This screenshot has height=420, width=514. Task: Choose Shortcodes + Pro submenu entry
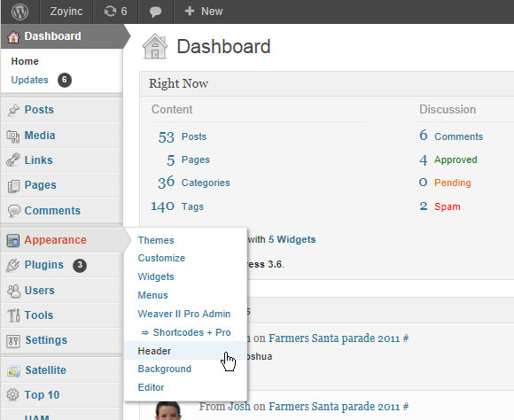[186, 332]
